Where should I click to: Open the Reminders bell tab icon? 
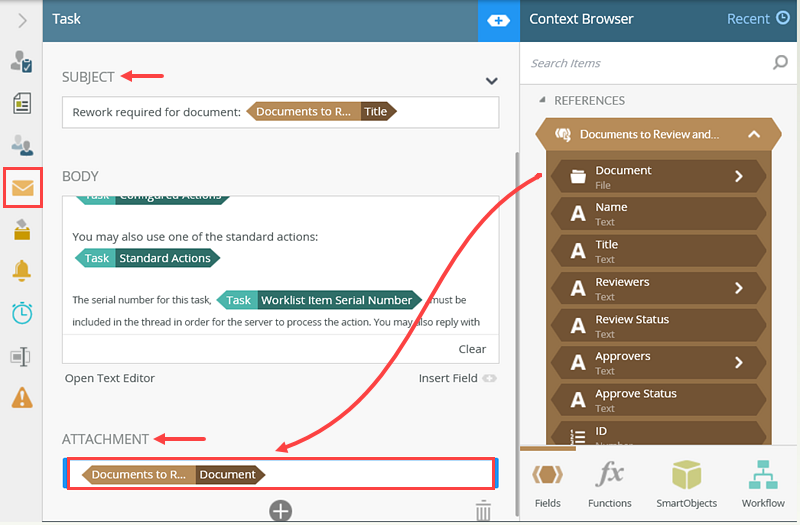pyautogui.click(x=21, y=270)
